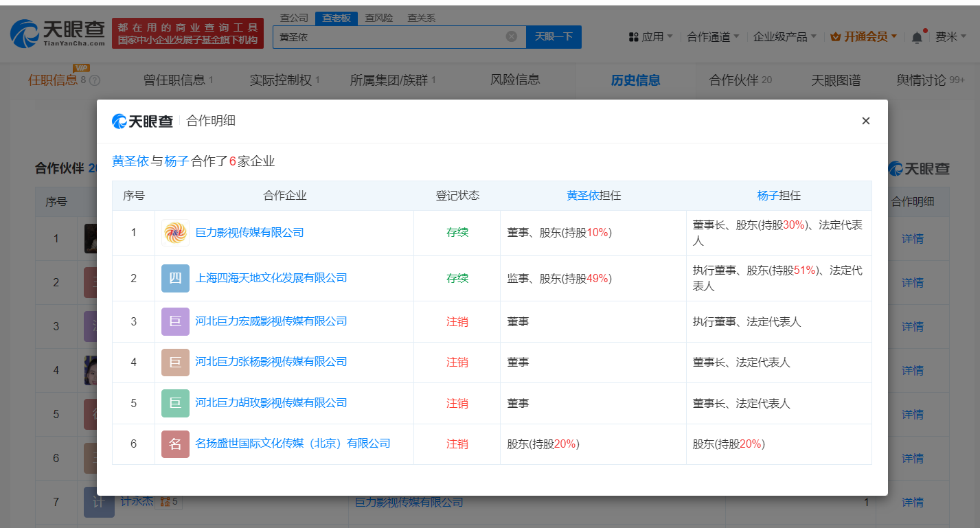
Task: Open 详情 for background row 3
Action: (x=913, y=327)
